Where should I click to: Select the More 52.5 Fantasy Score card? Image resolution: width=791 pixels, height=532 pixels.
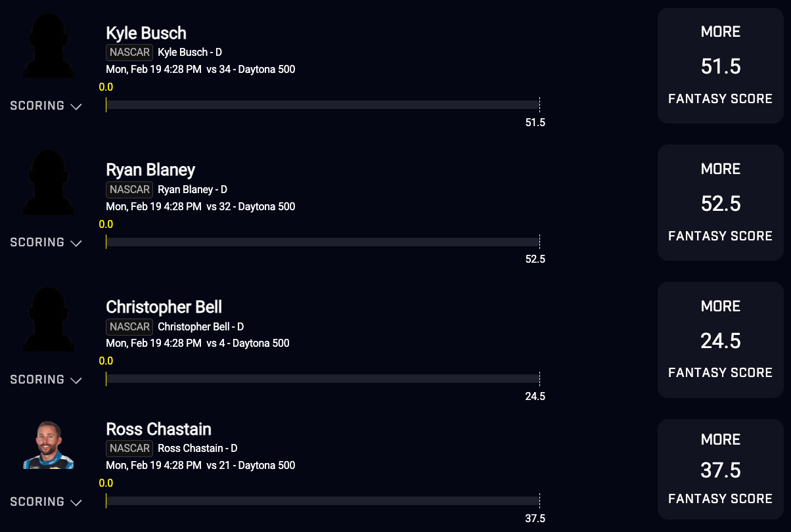[x=720, y=203]
